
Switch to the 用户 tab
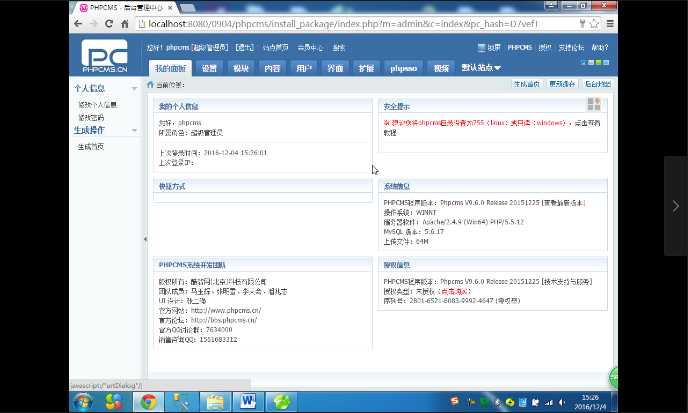coord(304,68)
